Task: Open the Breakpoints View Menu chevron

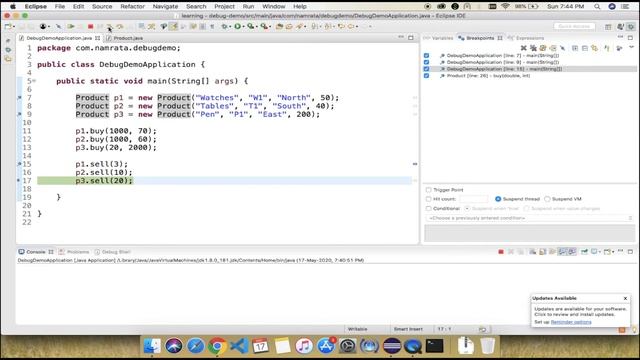Action: tap(631, 47)
